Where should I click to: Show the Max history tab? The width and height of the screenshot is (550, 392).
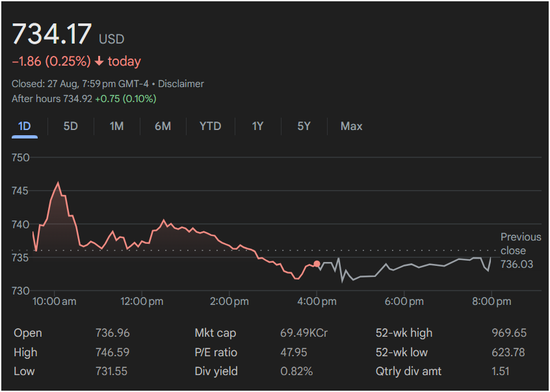pyautogui.click(x=351, y=126)
